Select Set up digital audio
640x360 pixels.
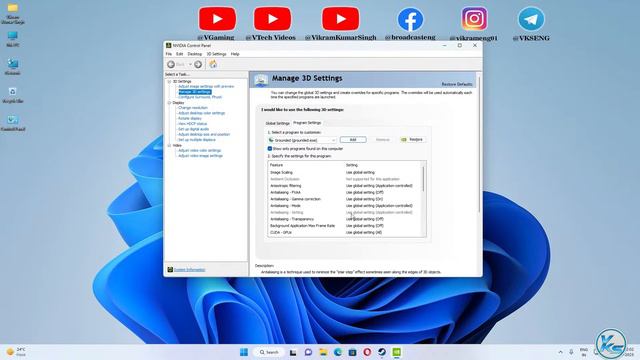point(193,129)
